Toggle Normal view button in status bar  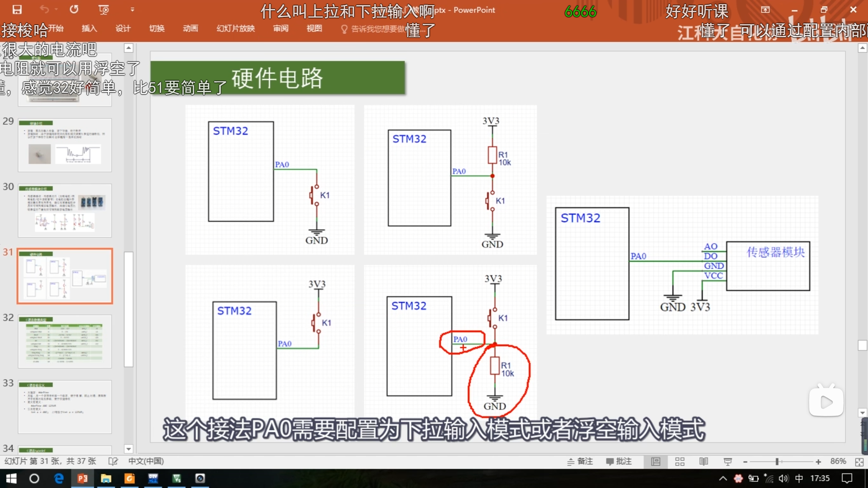(x=656, y=462)
